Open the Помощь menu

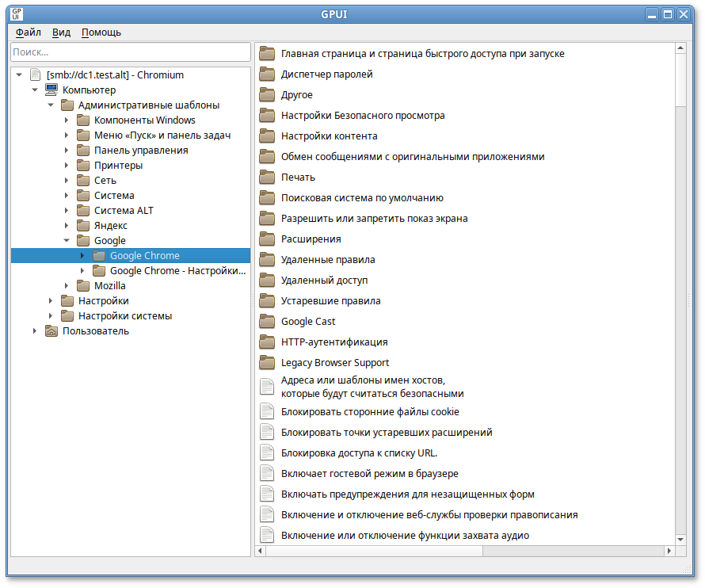pos(101,32)
